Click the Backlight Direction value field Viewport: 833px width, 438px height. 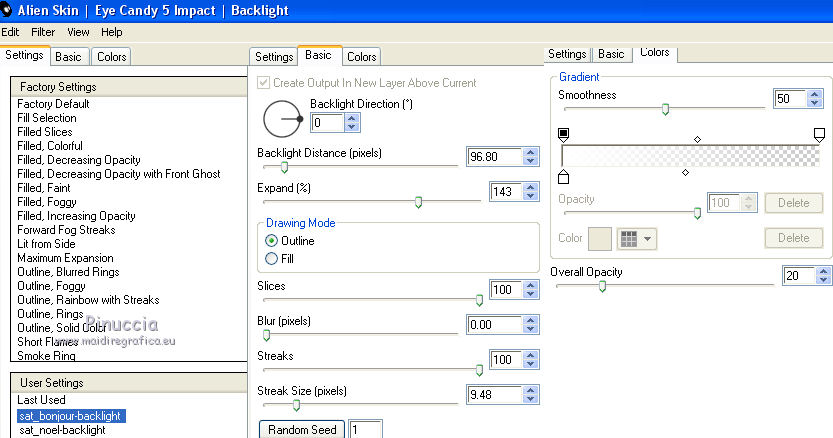pos(327,123)
